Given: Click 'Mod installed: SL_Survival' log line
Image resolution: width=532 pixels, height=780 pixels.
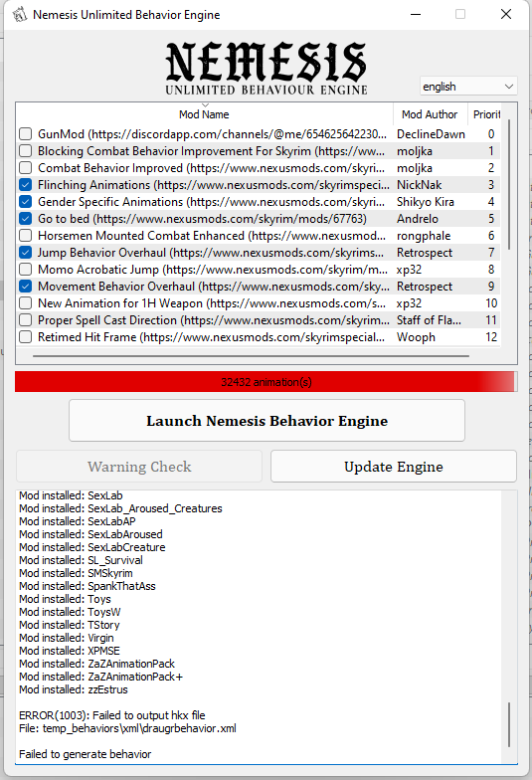Looking at the screenshot, I should pyautogui.click(x=82, y=560).
